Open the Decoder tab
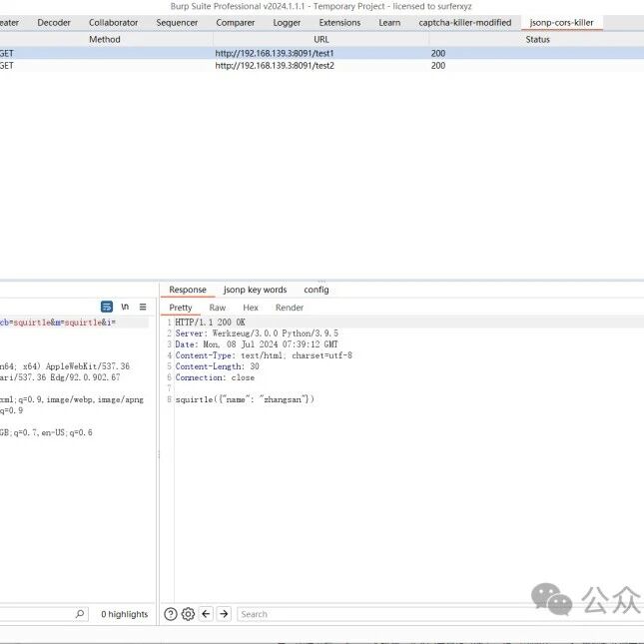This screenshot has width=644, height=644. point(54,23)
